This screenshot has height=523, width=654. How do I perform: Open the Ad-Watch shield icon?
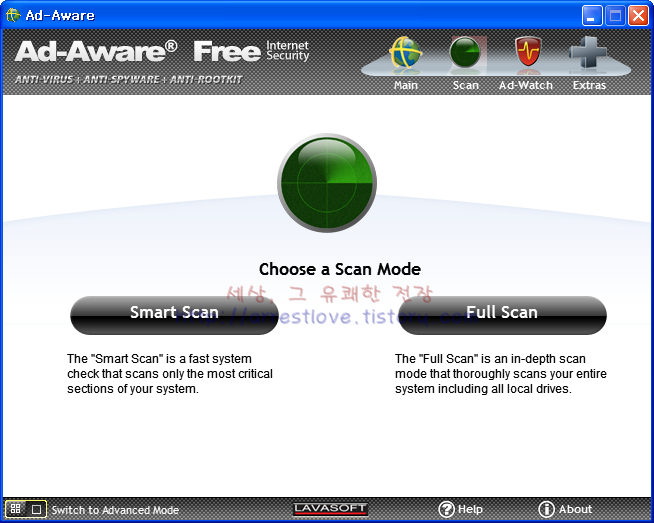click(x=528, y=52)
